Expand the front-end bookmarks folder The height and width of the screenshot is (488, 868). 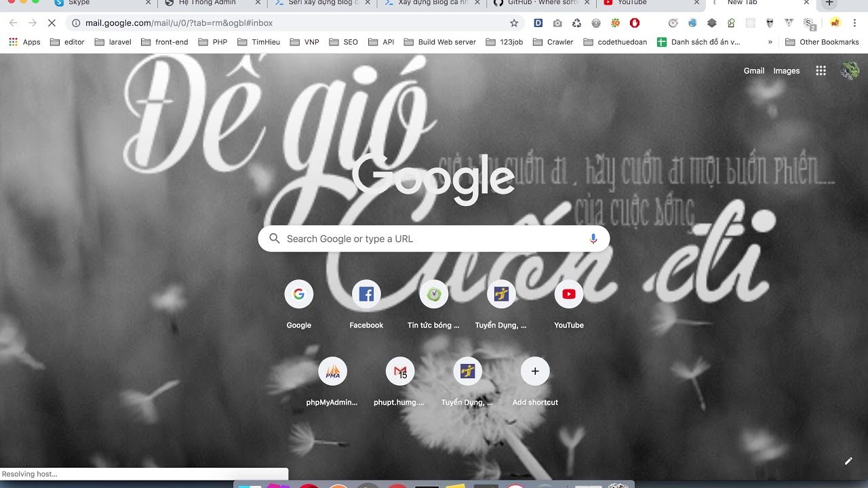click(x=165, y=42)
